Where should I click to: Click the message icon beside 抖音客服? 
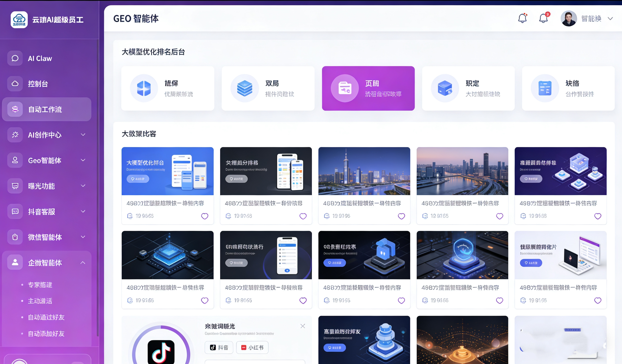(x=15, y=211)
